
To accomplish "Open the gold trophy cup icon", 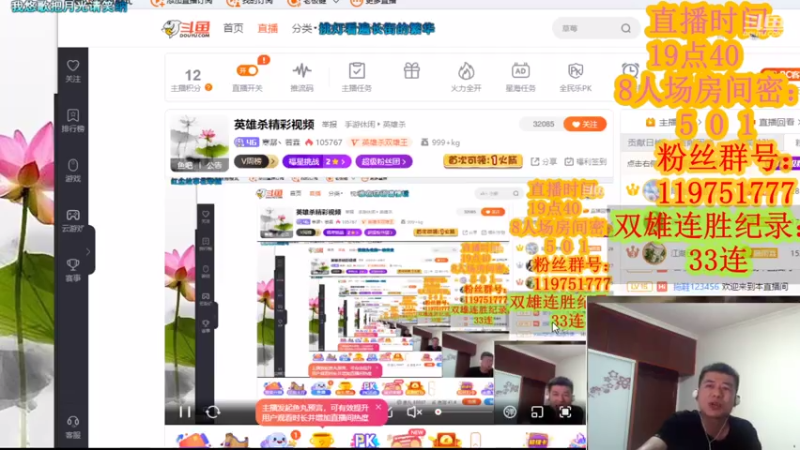I will tap(321, 440).
